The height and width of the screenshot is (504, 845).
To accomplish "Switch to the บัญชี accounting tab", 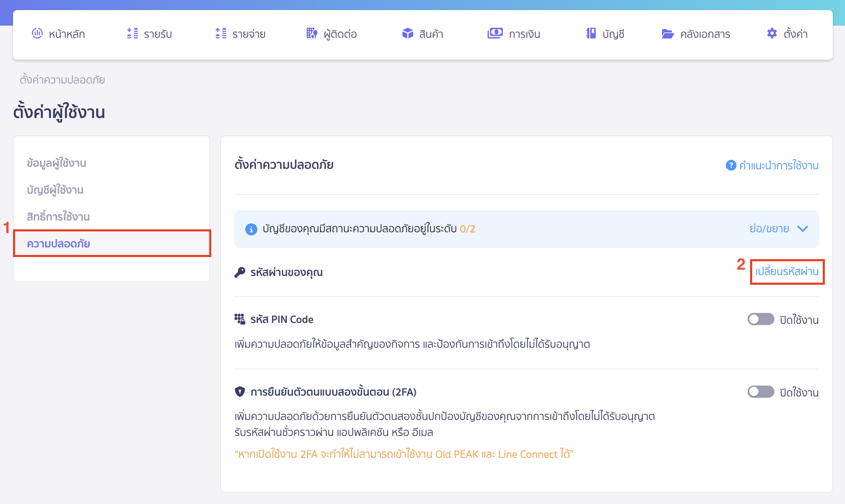I will point(604,34).
